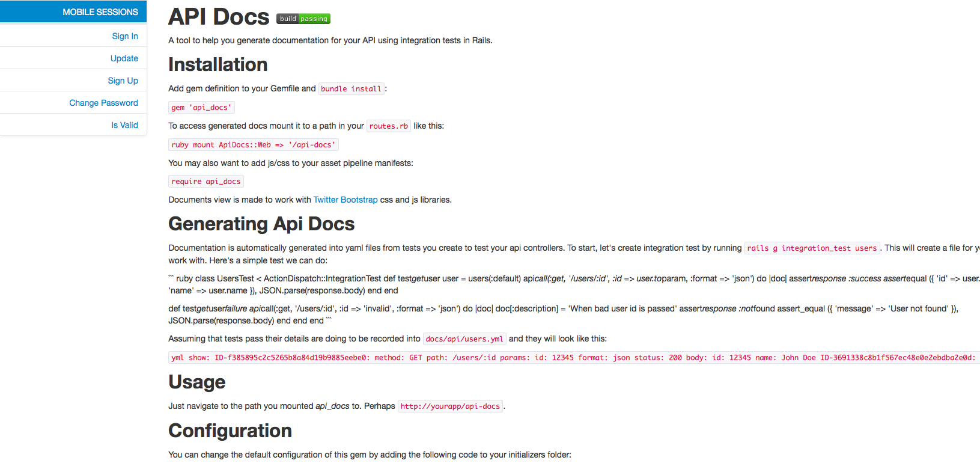Open the Update sidebar entry
This screenshot has width=980, height=466.
[124, 58]
